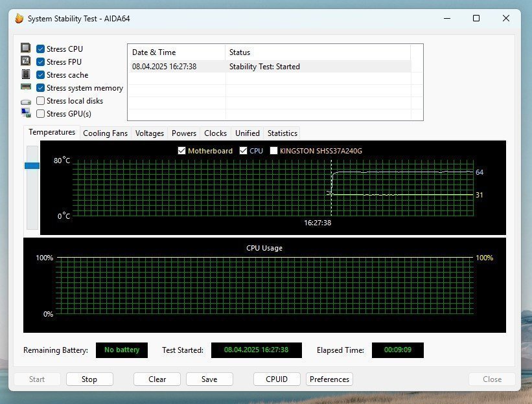
Task: Click the cache chip icon beside Stress cache
Action: (25, 74)
